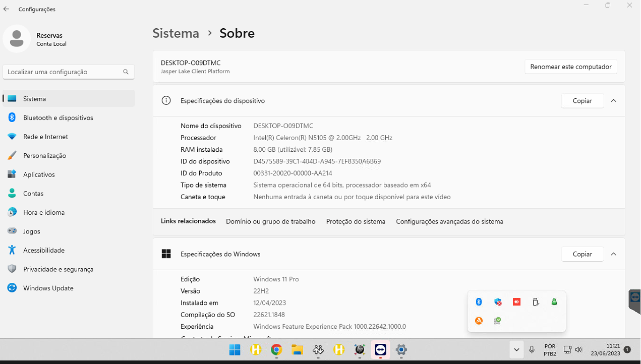Collapse the Especificações do Windows section

[x=613, y=254]
